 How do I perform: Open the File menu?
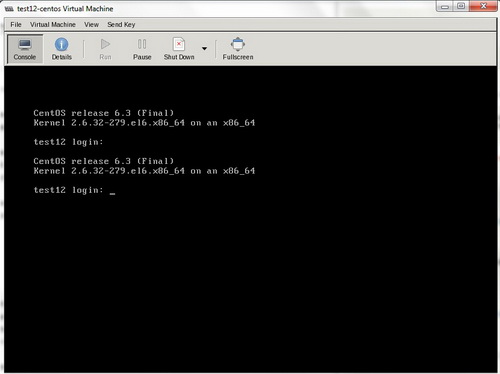pyautogui.click(x=16, y=25)
